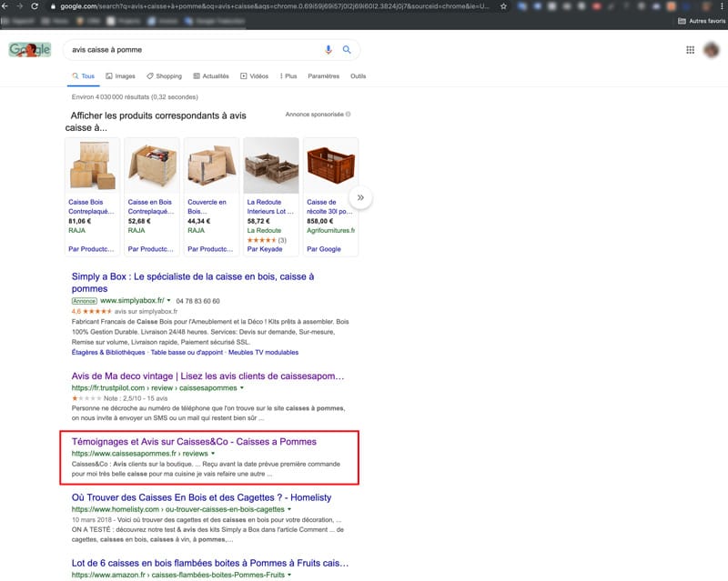
Task: Open the Outils search tools
Action: [358, 76]
